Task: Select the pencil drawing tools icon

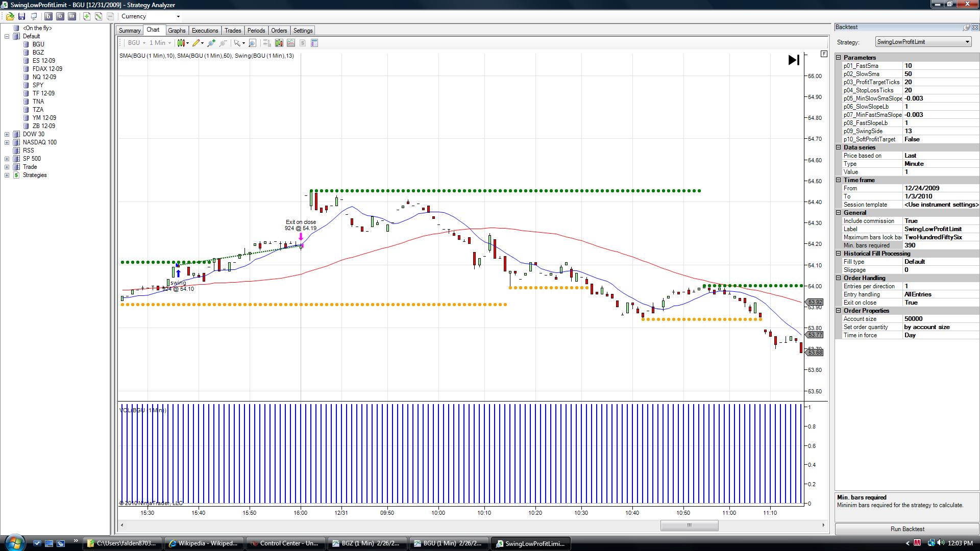Action: (x=196, y=43)
